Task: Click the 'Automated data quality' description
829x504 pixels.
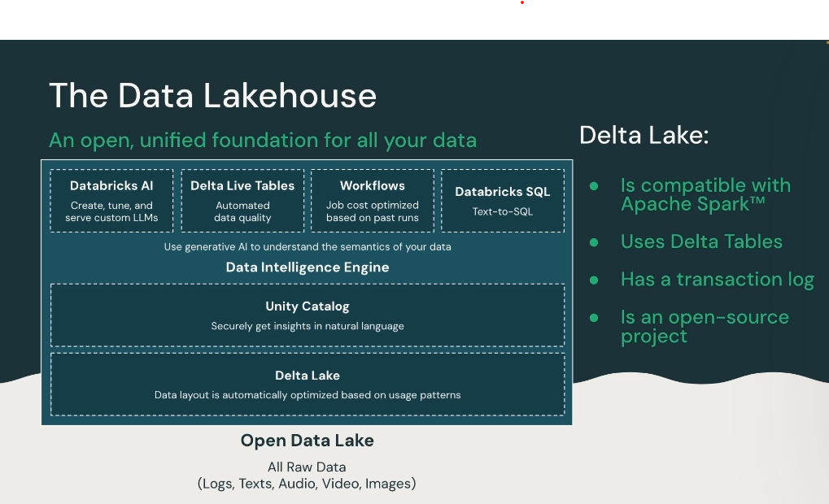Action: 242,211
